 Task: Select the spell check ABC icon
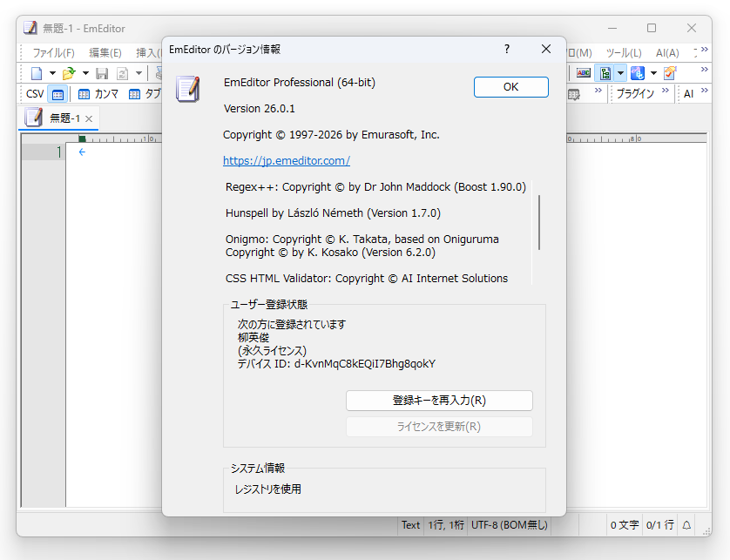(x=584, y=72)
